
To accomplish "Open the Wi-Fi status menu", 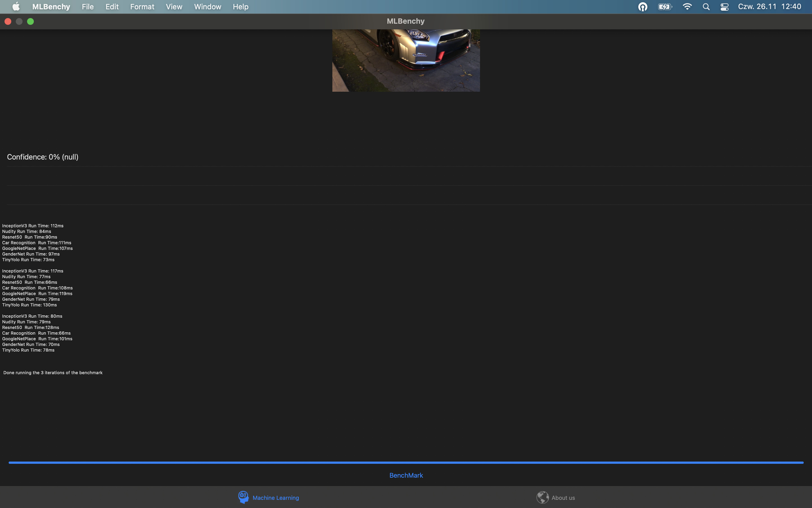I will (687, 7).
